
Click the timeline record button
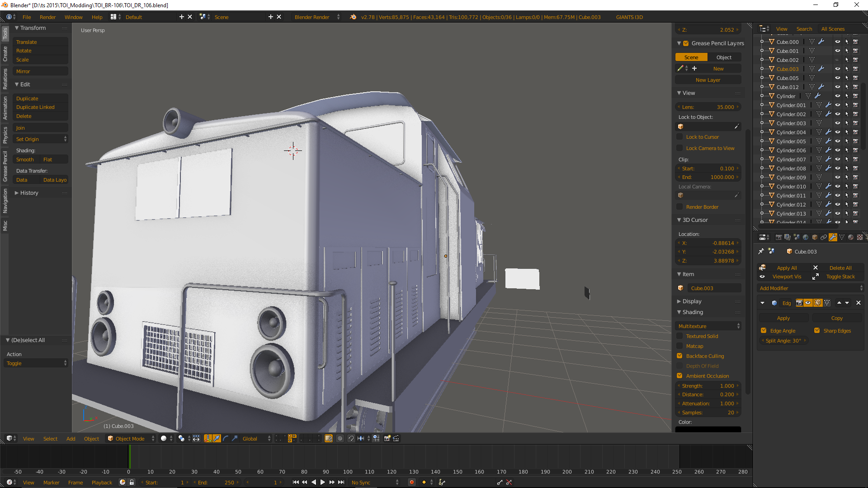[x=411, y=482]
